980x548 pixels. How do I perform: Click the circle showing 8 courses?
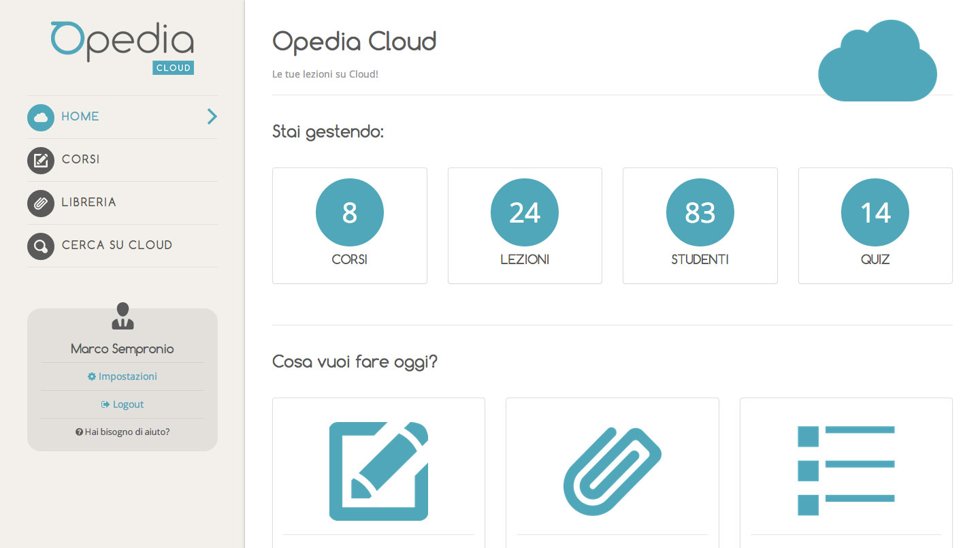[350, 212]
